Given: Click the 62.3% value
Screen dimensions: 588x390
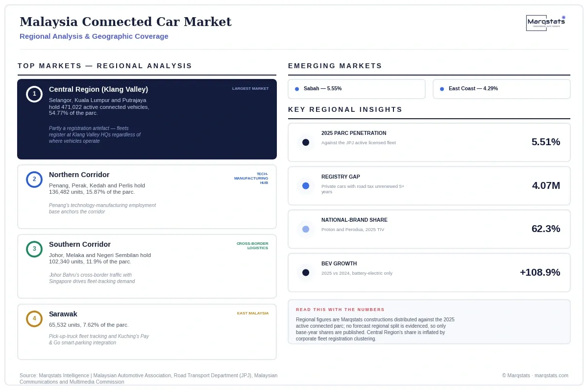Looking at the screenshot, I should click(x=546, y=229).
